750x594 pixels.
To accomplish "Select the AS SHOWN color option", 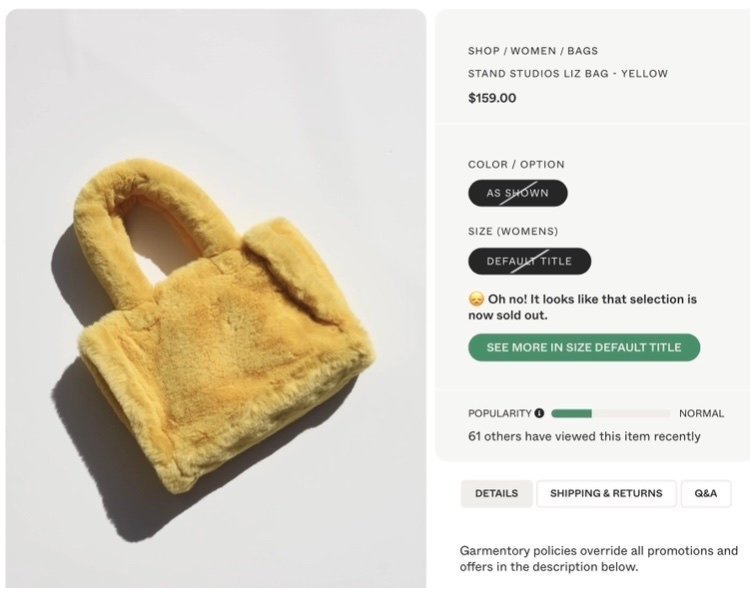I will 518,193.
